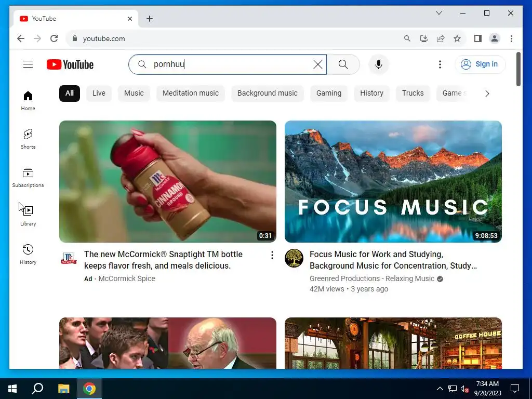Select the All filter chip
Image resolution: width=532 pixels, height=399 pixels.
pos(70,94)
